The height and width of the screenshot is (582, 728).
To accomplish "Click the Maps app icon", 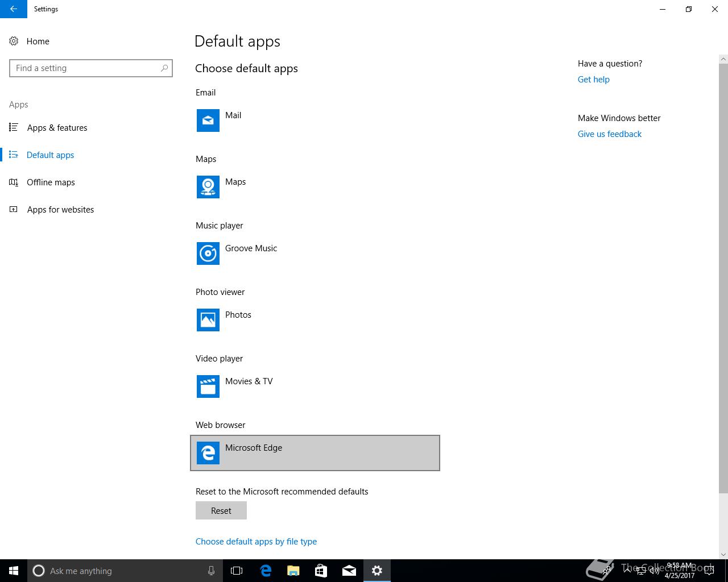I will coord(208,187).
